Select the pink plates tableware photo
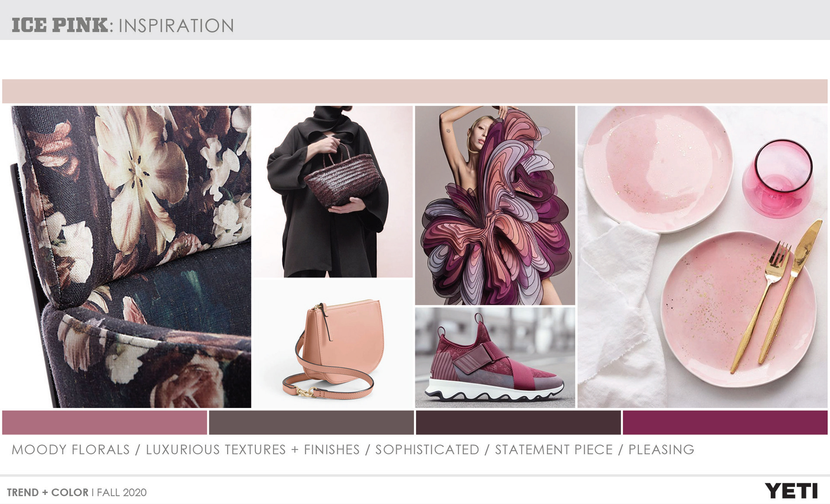This screenshot has width=830, height=504. [702, 257]
